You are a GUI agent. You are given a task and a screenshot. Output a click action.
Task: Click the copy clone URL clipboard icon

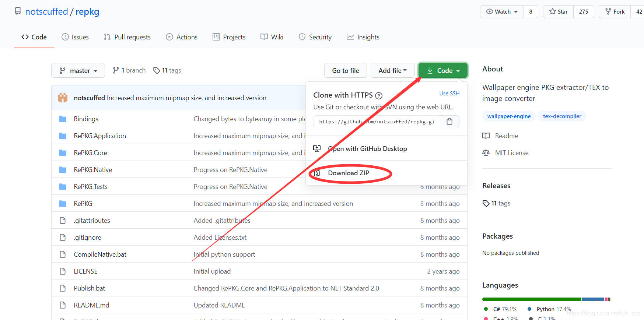pos(449,122)
